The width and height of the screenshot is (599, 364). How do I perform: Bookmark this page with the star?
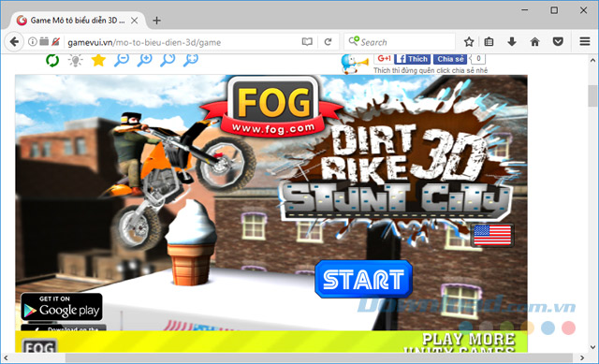(x=469, y=41)
